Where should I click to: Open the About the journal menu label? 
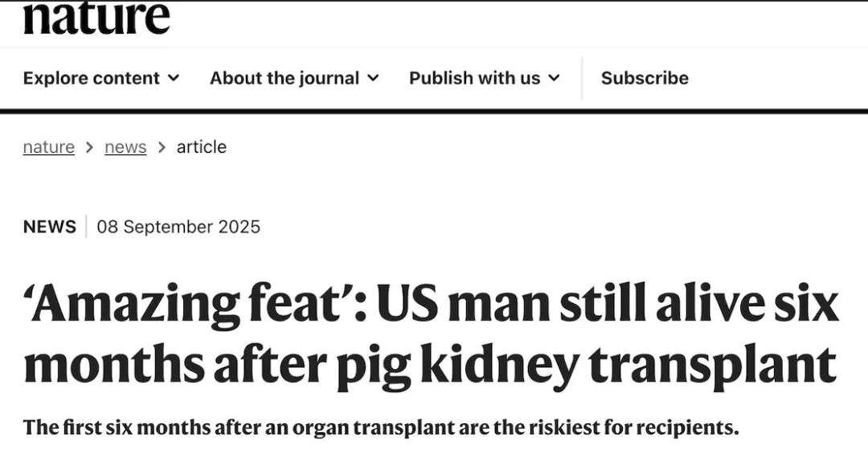click(x=284, y=78)
